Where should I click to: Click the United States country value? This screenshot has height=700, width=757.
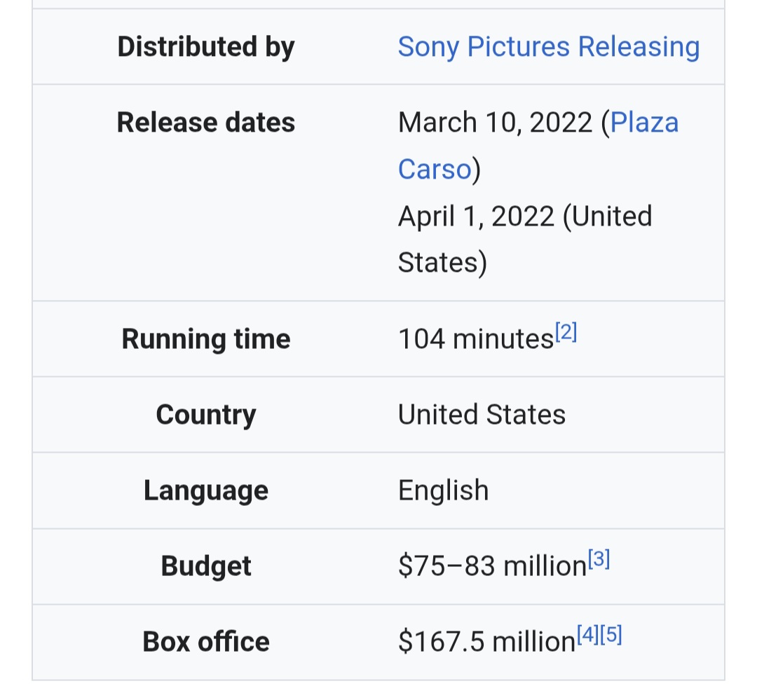482,415
